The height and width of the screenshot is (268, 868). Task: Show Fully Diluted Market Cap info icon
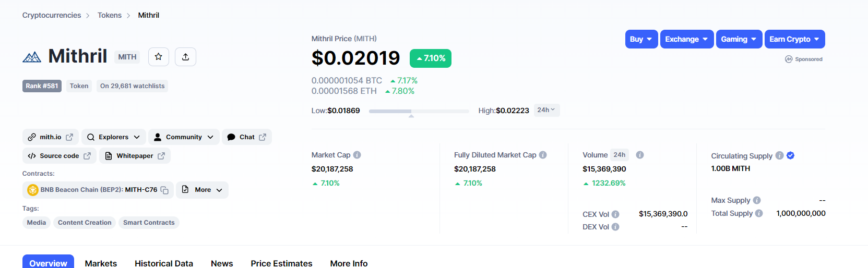click(543, 155)
